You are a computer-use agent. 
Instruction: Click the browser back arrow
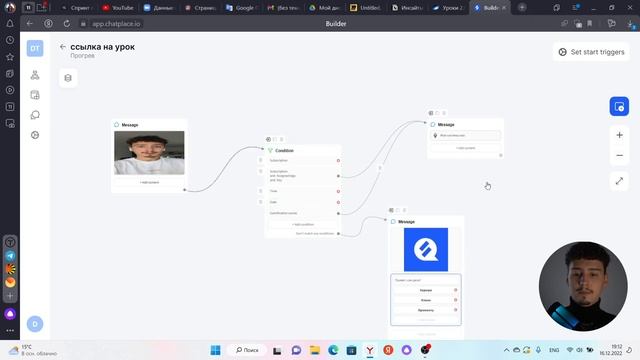pyautogui.click(x=29, y=24)
